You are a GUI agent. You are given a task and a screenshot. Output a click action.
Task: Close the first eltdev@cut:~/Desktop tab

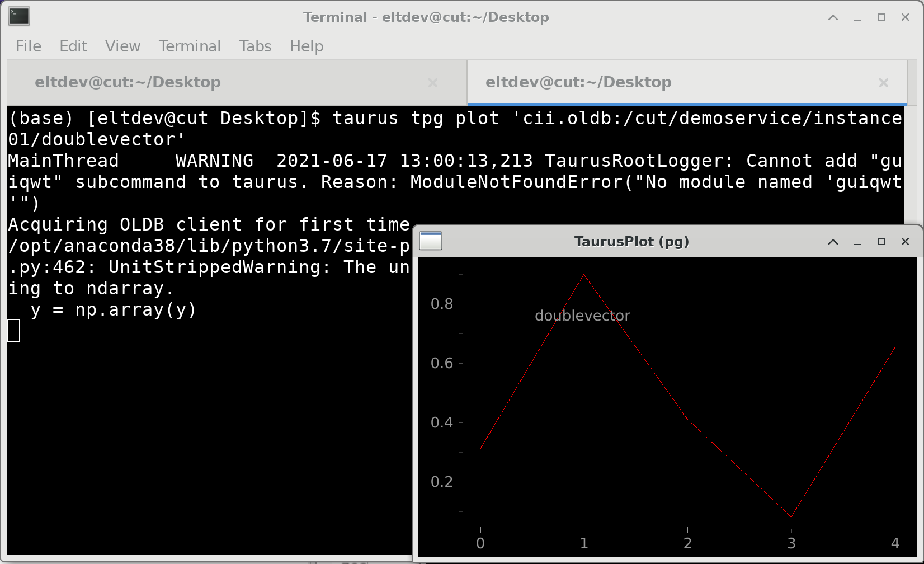click(x=433, y=83)
